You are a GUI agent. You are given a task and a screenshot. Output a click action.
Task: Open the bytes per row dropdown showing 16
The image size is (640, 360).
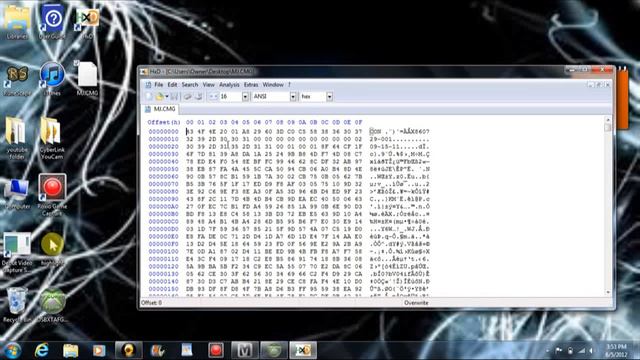[x=245, y=97]
